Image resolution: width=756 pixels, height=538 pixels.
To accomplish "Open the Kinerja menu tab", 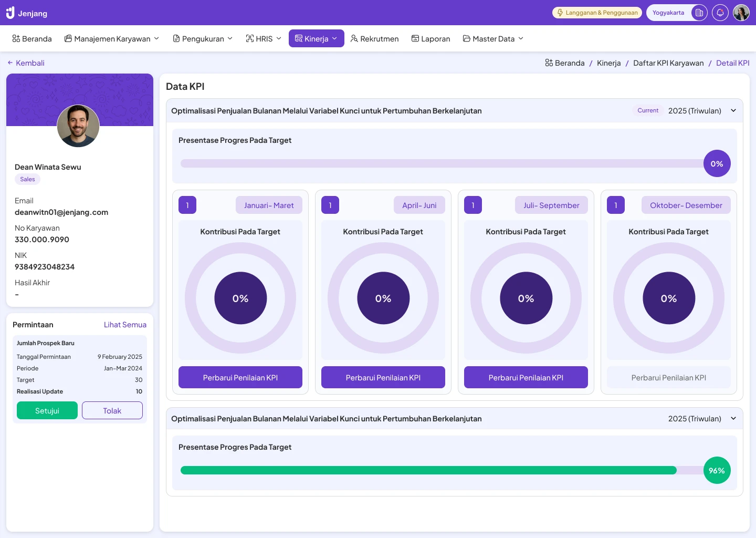I will coord(316,39).
